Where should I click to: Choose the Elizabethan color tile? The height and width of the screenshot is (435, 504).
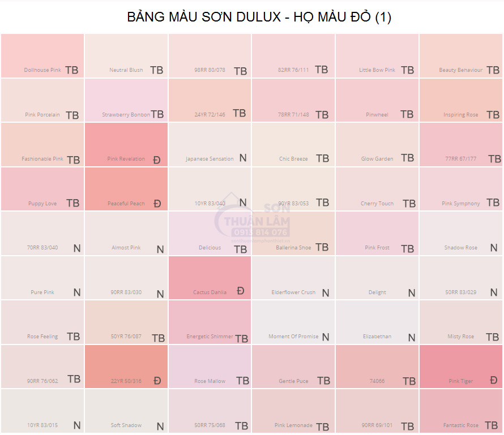tap(377, 322)
